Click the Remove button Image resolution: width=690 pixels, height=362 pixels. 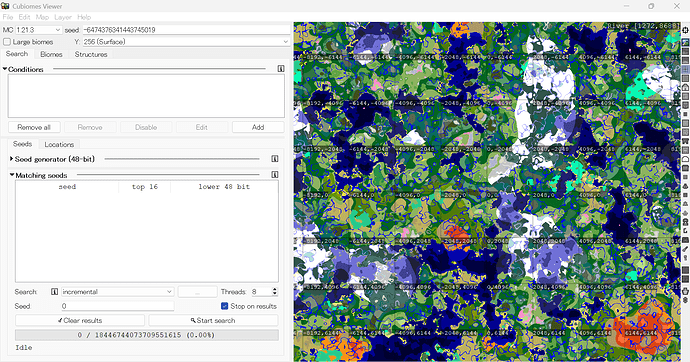coord(90,127)
